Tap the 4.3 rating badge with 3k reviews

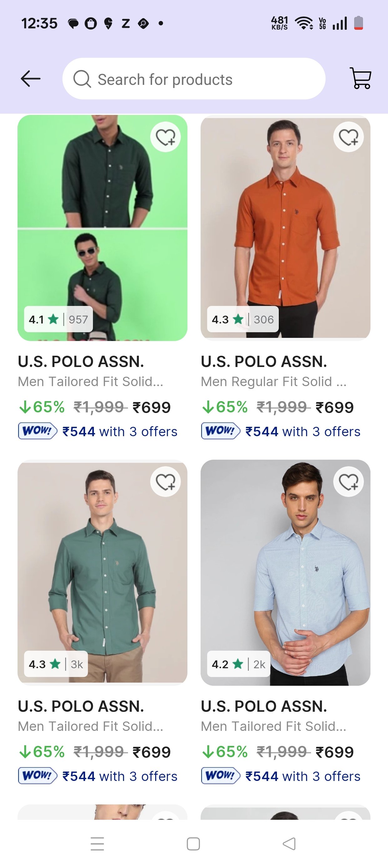[56, 664]
